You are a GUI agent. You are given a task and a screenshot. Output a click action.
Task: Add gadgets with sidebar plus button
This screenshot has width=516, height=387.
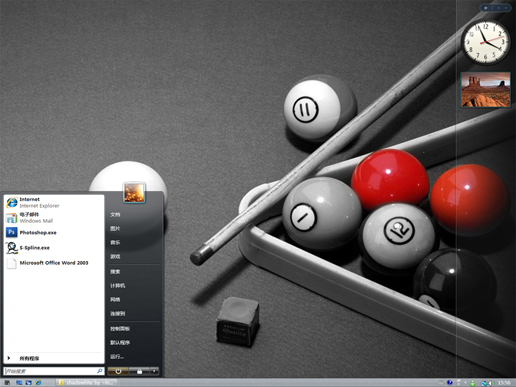tap(486, 8)
